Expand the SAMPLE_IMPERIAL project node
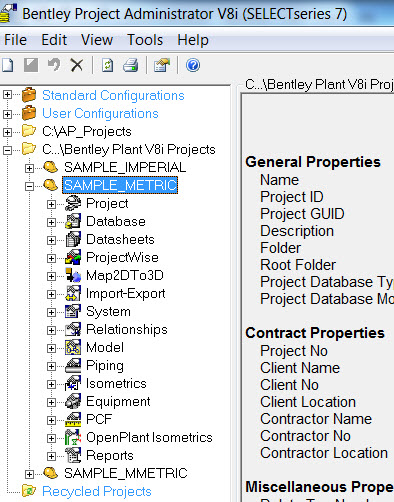The image size is (394, 502). pyautogui.click(x=29, y=168)
